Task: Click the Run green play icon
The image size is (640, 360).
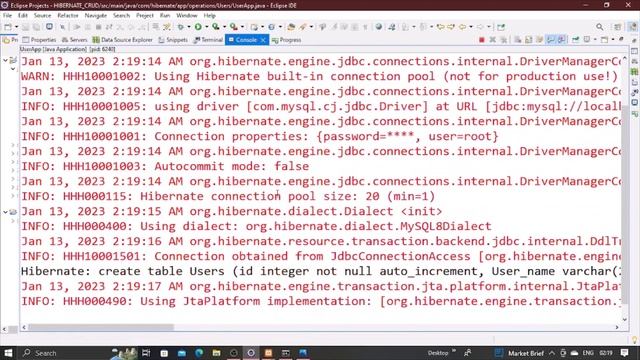Action: (x=198, y=27)
